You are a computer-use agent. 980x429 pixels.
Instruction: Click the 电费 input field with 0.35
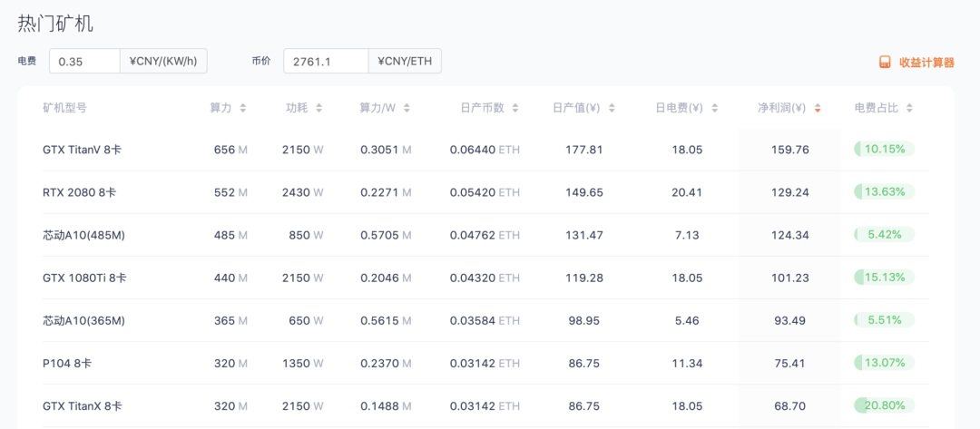pyautogui.click(x=84, y=62)
